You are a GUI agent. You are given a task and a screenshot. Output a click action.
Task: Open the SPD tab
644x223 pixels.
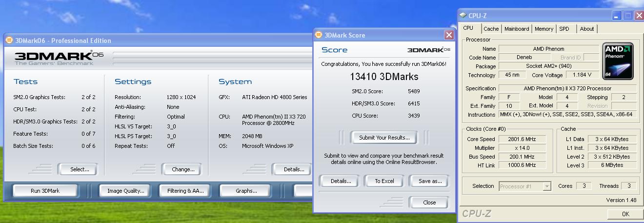tap(564, 29)
